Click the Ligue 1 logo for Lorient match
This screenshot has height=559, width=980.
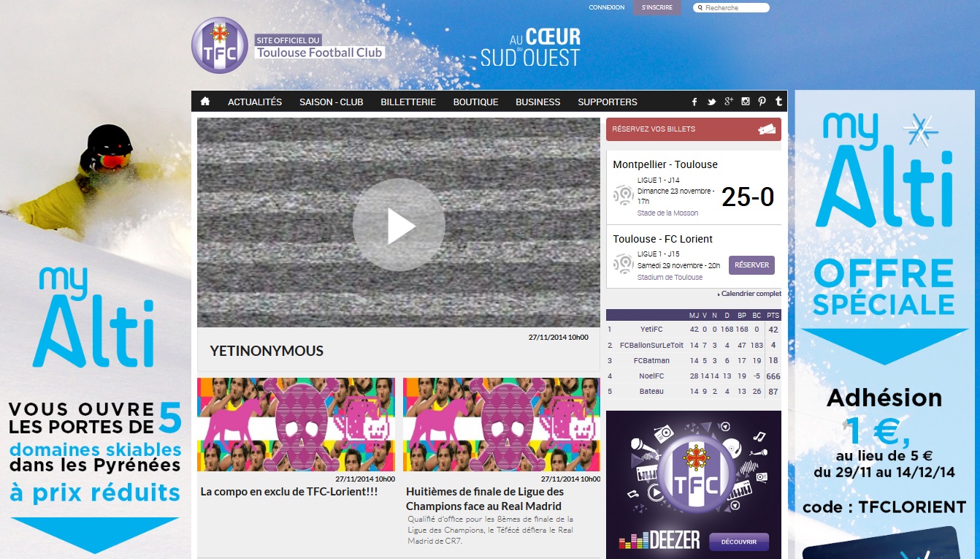[624, 264]
